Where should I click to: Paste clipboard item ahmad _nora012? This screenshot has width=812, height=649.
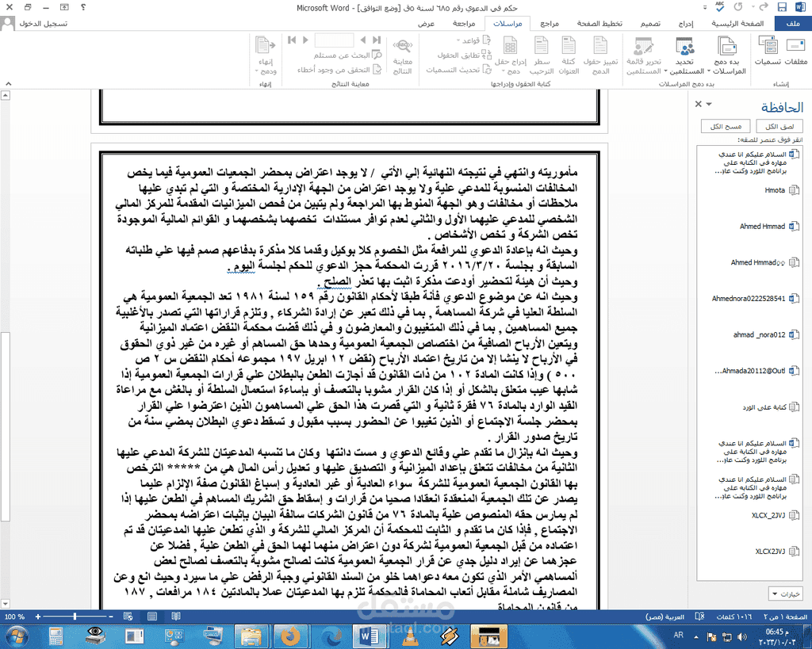click(749, 335)
